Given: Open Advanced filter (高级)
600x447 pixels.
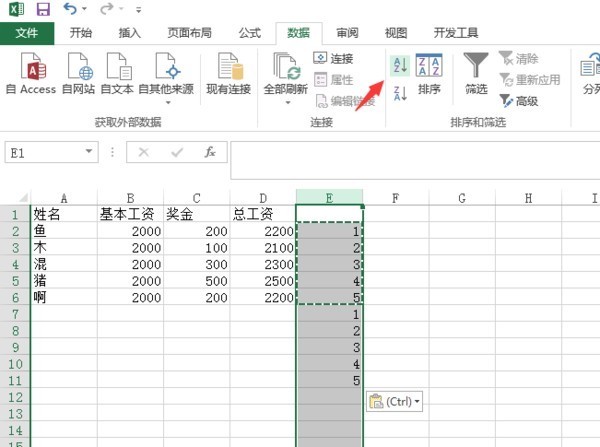Looking at the screenshot, I should click(x=519, y=101).
